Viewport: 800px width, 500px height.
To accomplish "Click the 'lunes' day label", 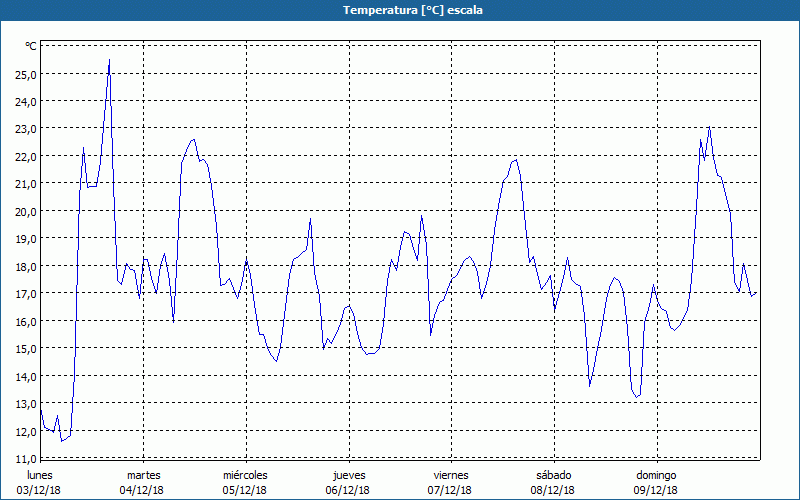I will [x=40, y=475].
